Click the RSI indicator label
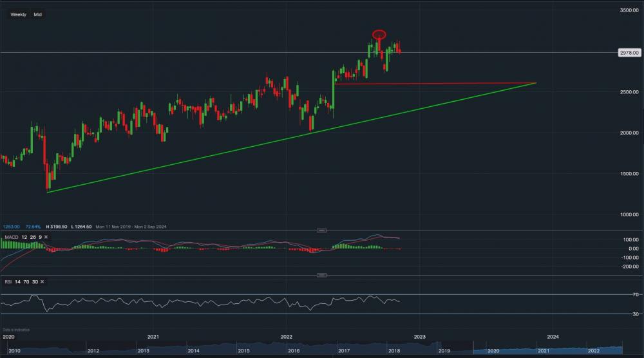 coord(8,281)
